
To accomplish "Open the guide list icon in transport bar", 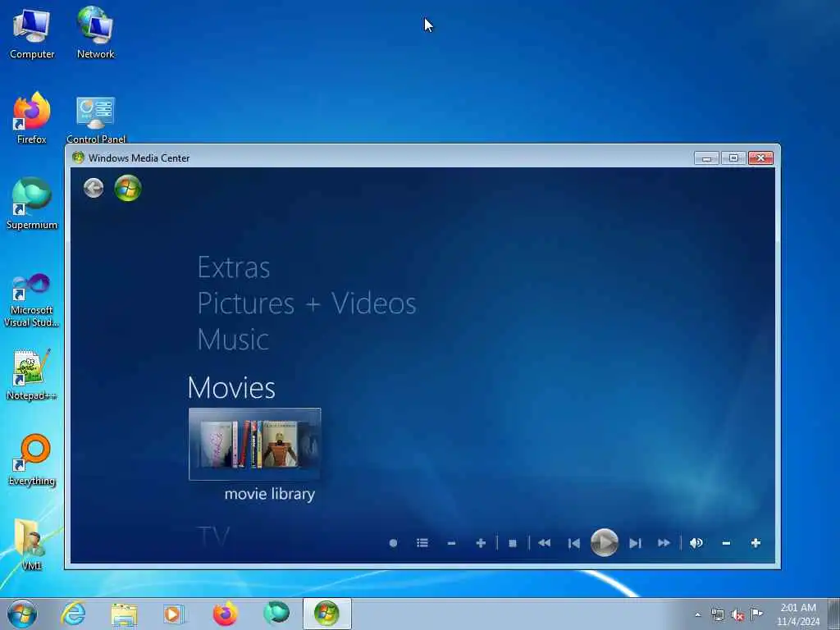I will tap(422, 543).
